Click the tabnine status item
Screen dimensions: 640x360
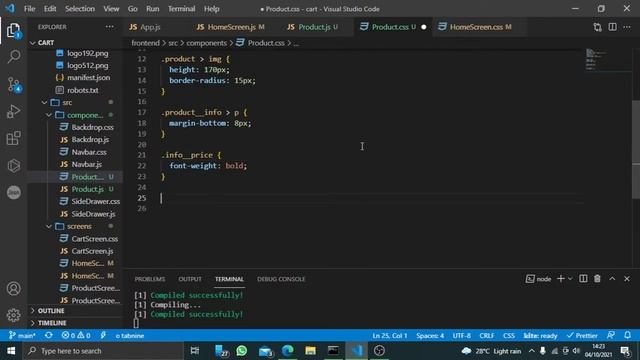(x=129, y=336)
